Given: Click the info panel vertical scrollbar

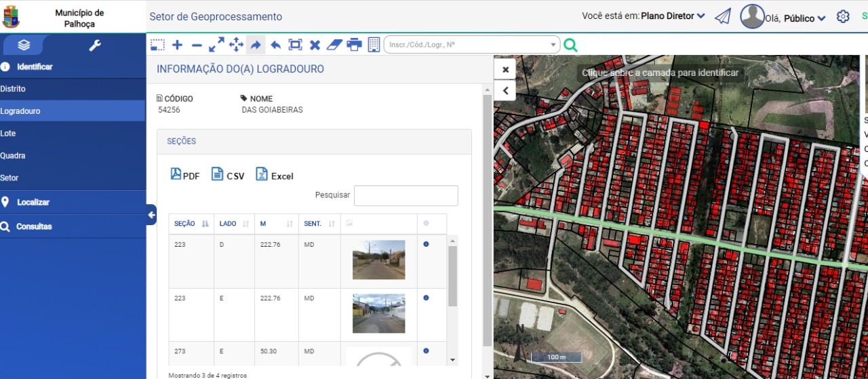Looking at the screenshot, I should (487, 220).
